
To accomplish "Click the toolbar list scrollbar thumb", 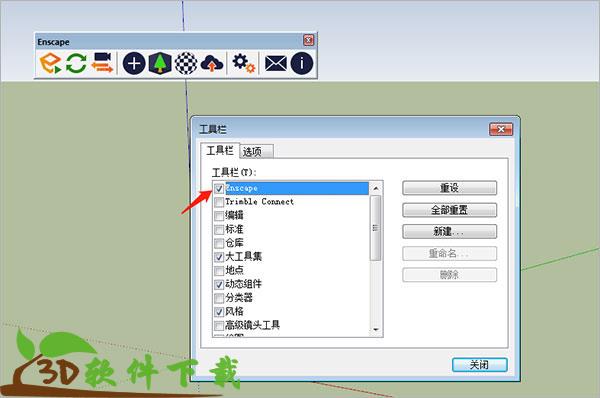I will point(376,228).
